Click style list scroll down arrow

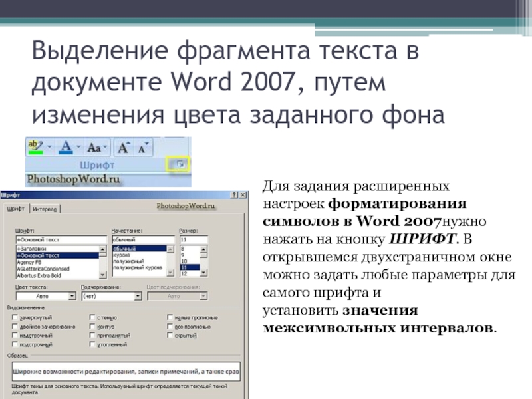pos(170,272)
